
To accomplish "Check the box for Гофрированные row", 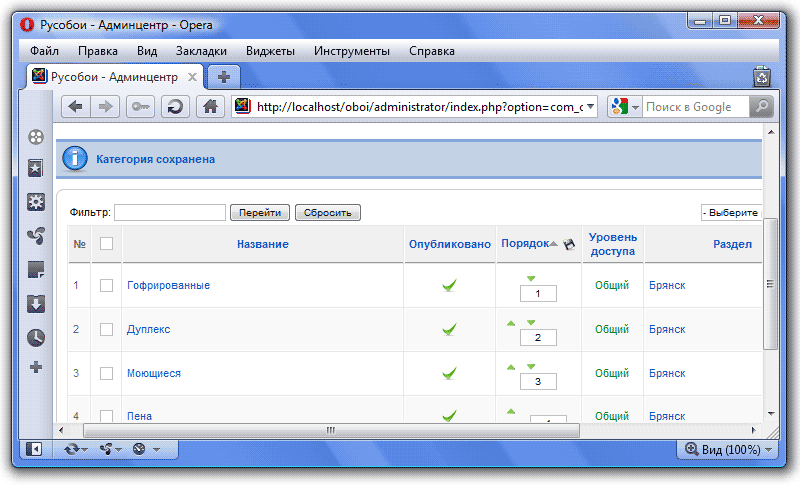I will point(107,286).
